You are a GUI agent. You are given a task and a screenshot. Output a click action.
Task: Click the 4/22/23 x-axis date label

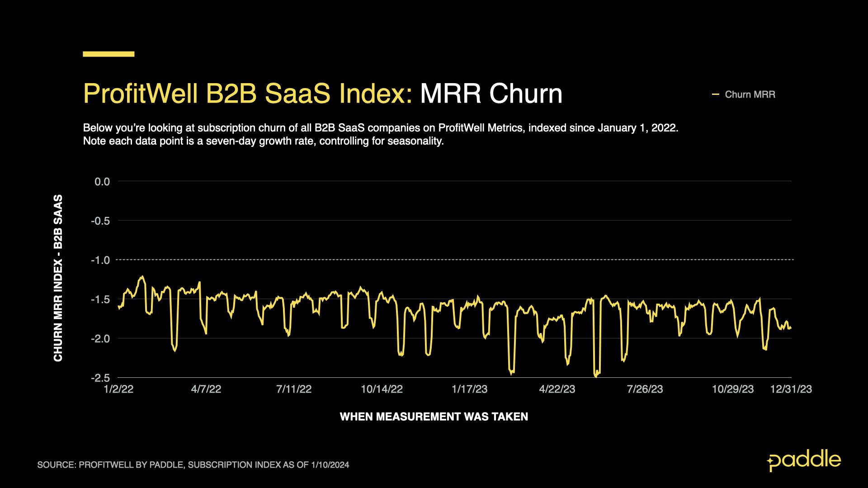[x=557, y=389]
